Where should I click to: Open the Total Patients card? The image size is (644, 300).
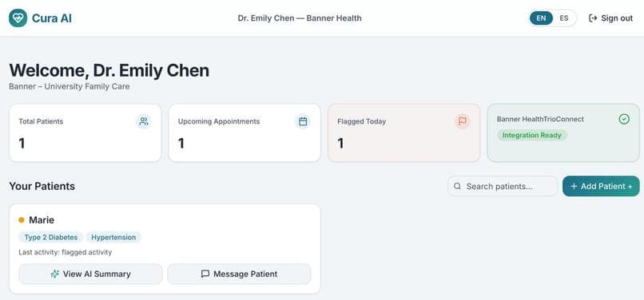[x=85, y=133]
